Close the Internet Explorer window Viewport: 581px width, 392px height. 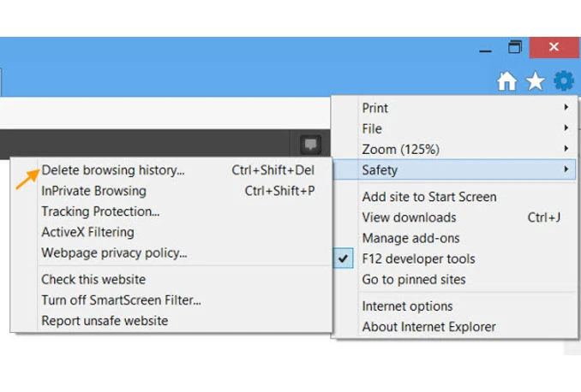coord(554,47)
